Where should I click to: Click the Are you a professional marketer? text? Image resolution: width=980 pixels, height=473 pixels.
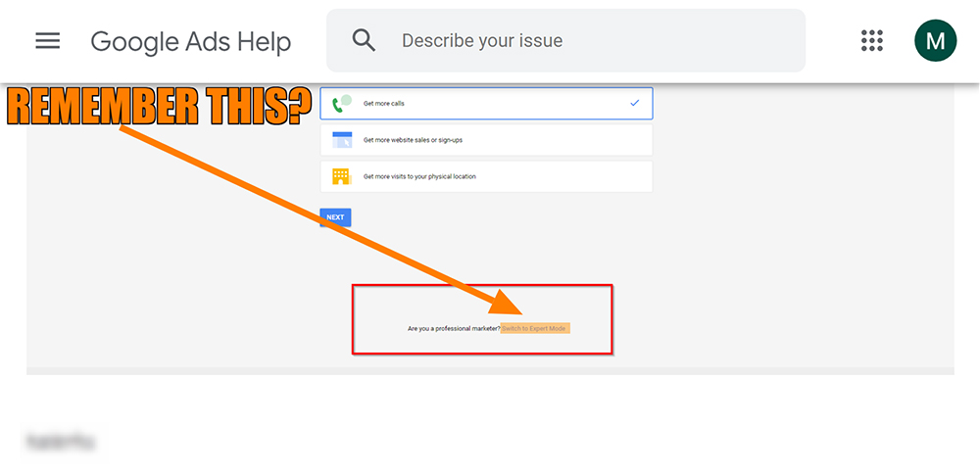pyautogui.click(x=454, y=329)
